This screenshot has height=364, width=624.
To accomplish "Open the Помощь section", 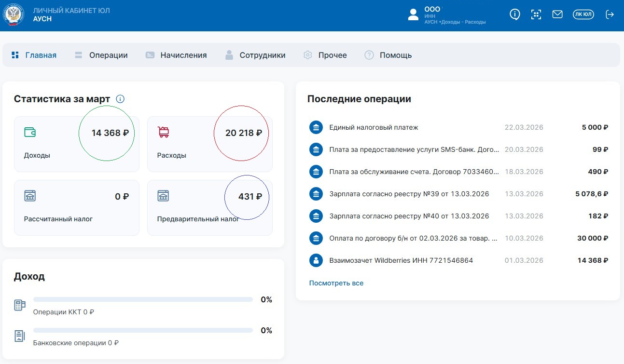I will (388, 55).
